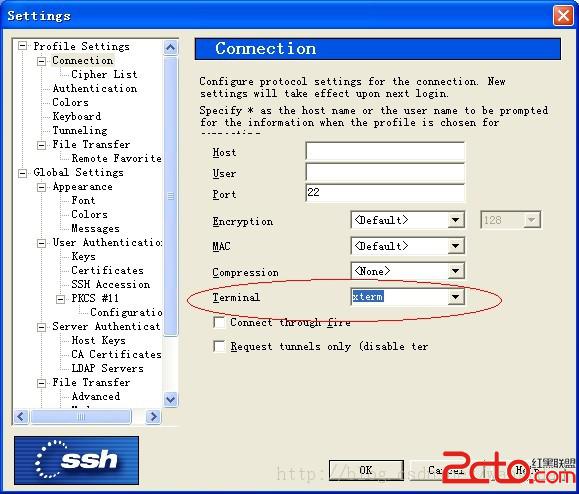This screenshot has width=579, height=494.
Task: Click the horizontal scroll left arrow
Action: click(x=21, y=416)
